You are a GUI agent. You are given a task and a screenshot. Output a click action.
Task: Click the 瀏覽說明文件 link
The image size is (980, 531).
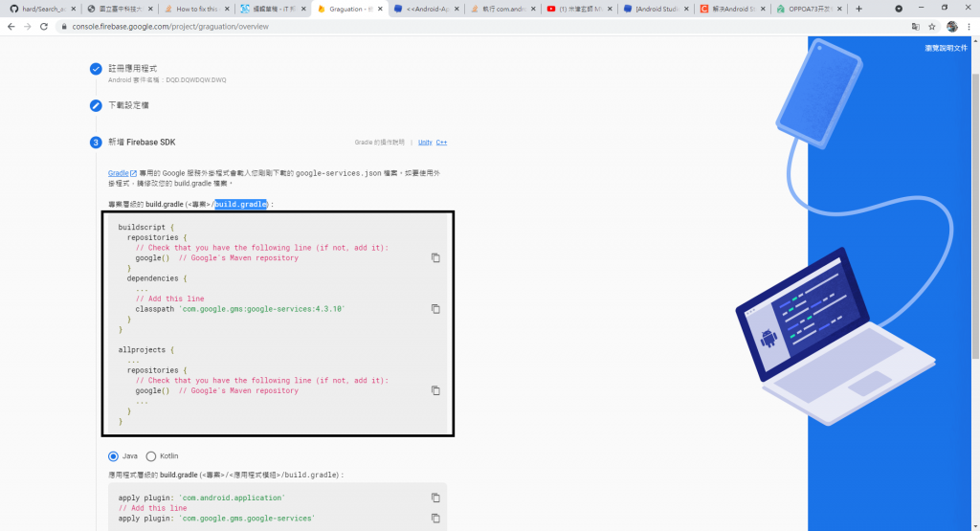946,48
